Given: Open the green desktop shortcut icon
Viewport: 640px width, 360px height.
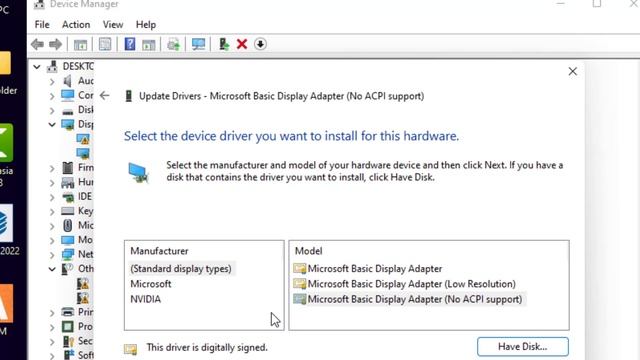Looking at the screenshot, I should pos(6,143).
